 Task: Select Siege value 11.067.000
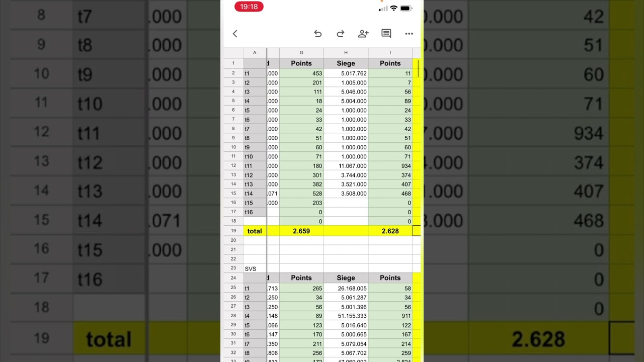click(346, 165)
